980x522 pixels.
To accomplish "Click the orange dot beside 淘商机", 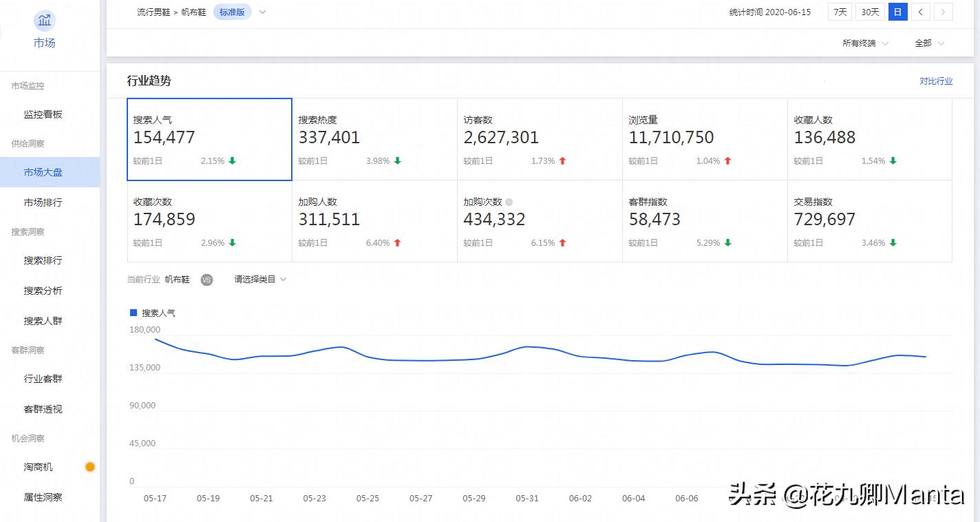I will (89, 467).
